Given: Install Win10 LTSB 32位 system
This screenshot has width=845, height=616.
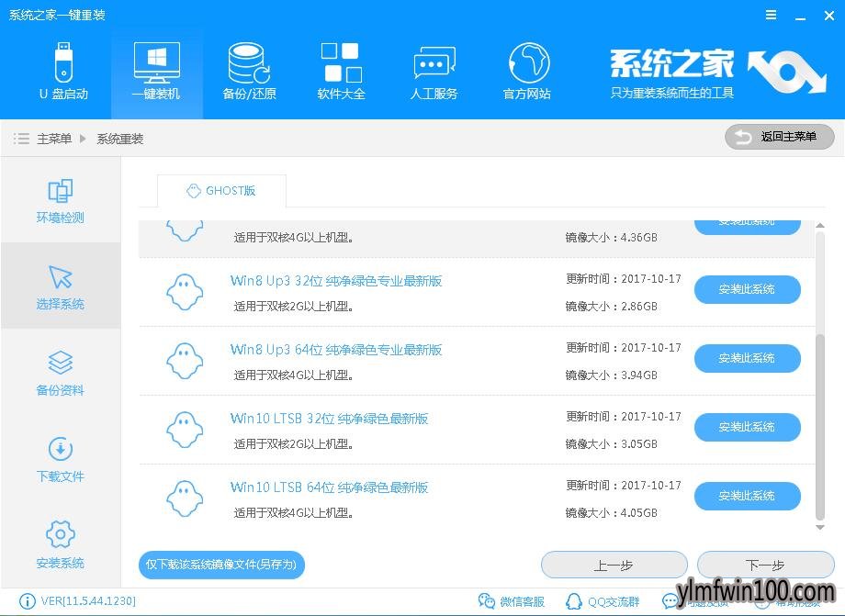Looking at the screenshot, I should (x=747, y=427).
